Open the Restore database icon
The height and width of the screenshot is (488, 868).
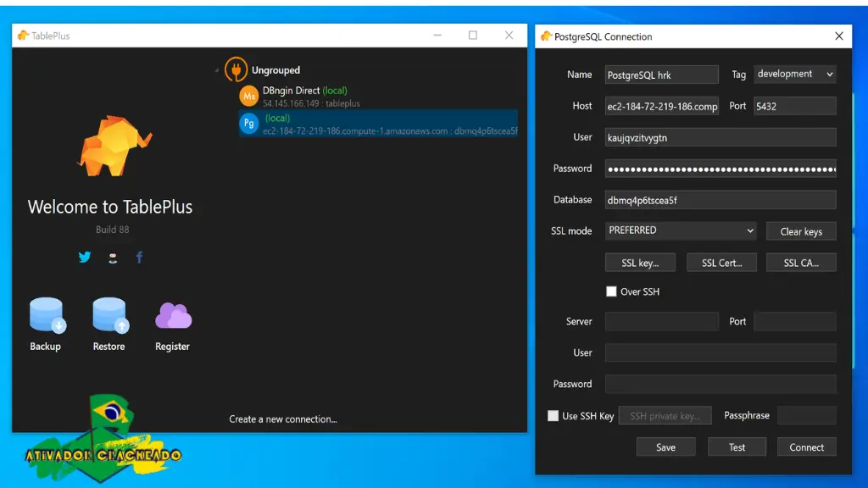[x=110, y=315]
